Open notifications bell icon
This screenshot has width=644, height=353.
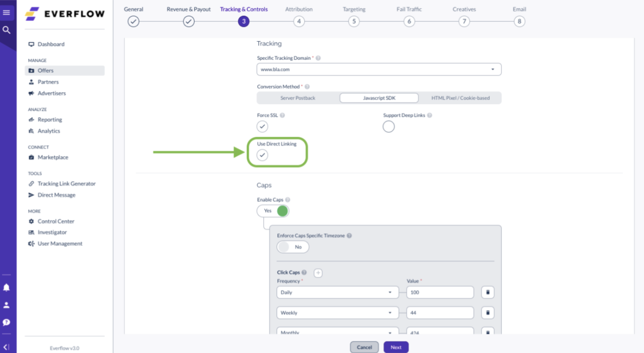click(6, 287)
